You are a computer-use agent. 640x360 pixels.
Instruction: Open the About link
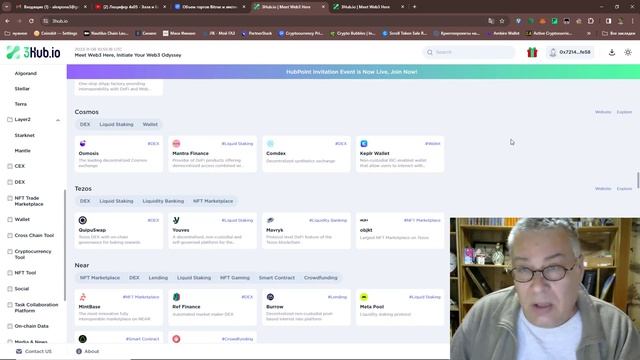[92, 351]
